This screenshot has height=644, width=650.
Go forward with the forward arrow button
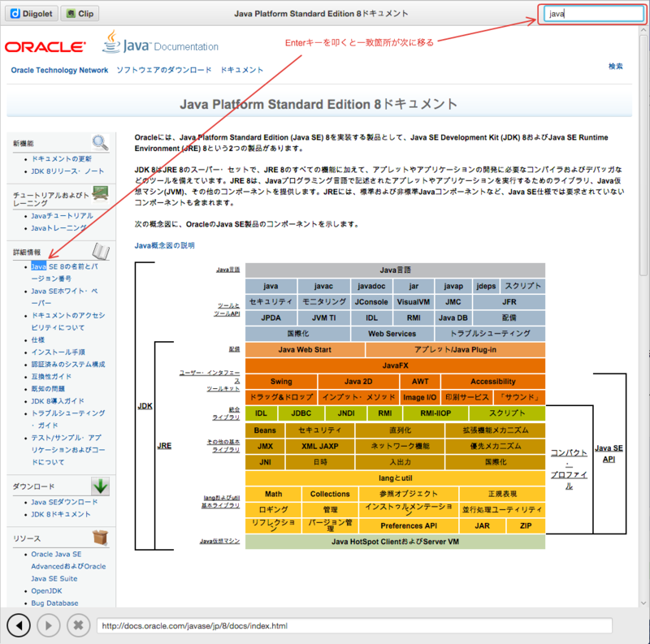click(x=49, y=625)
